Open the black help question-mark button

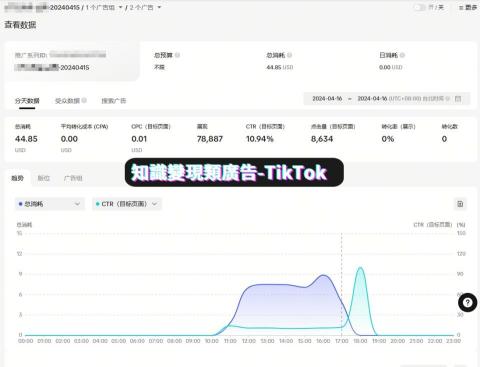pyautogui.click(x=467, y=302)
